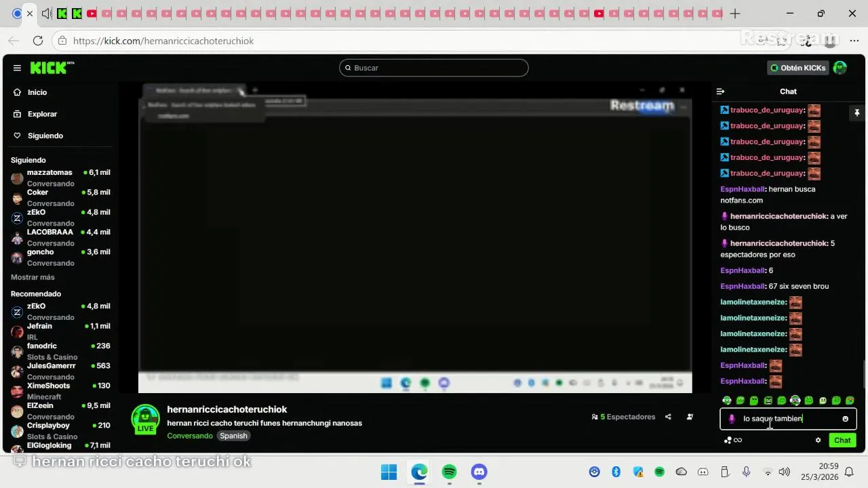This screenshot has height=488, width=868.
Task: Open goncho channel in sidebar
Action: point(60,257)
